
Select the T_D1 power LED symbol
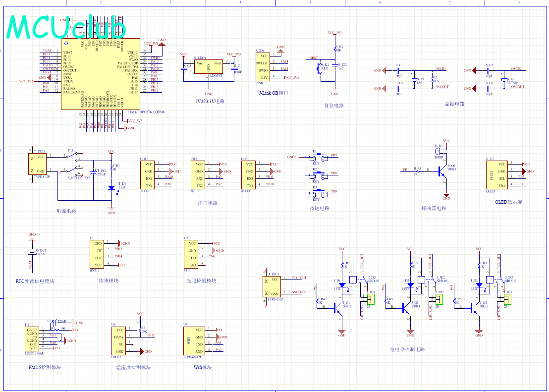pos(111,188)
